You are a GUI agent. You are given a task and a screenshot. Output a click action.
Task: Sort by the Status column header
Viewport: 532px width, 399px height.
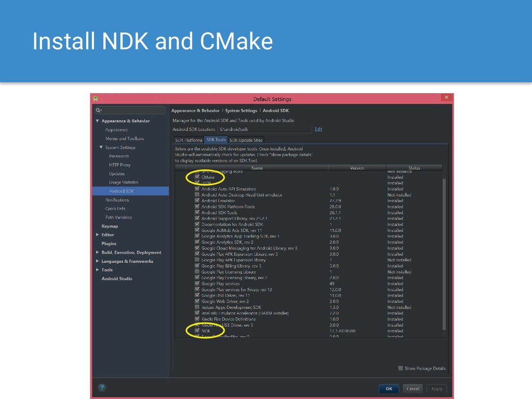pyautogui.click(x=414, y=168)
